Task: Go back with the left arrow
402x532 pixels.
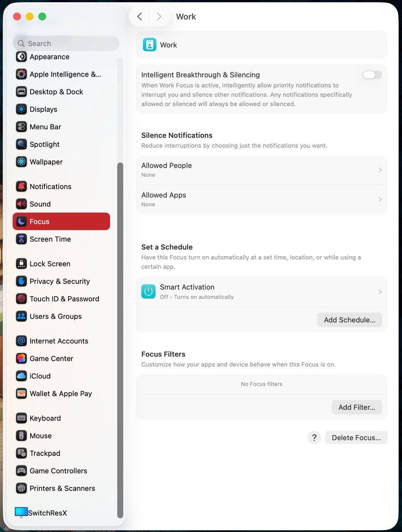Action: pos(140,17)
